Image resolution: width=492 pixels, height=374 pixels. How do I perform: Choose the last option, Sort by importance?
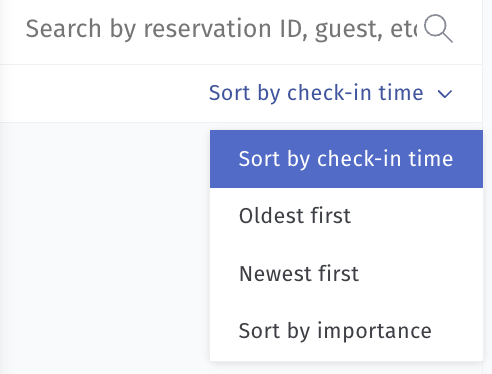pyautogui.click(x=346, y=331)
